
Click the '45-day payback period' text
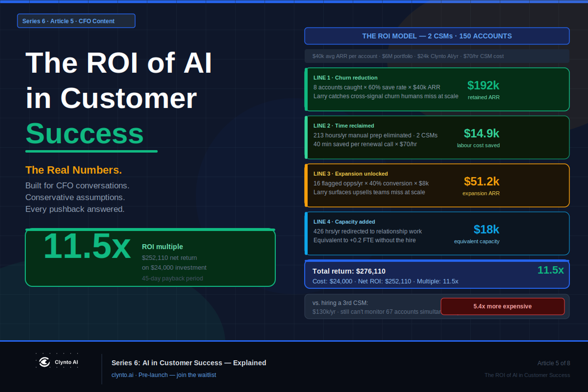[x=172, y=278]
